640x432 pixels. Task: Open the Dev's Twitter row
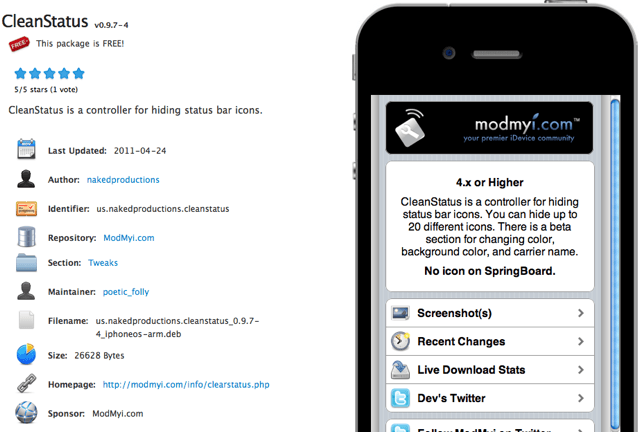click(x=490, y=398)
